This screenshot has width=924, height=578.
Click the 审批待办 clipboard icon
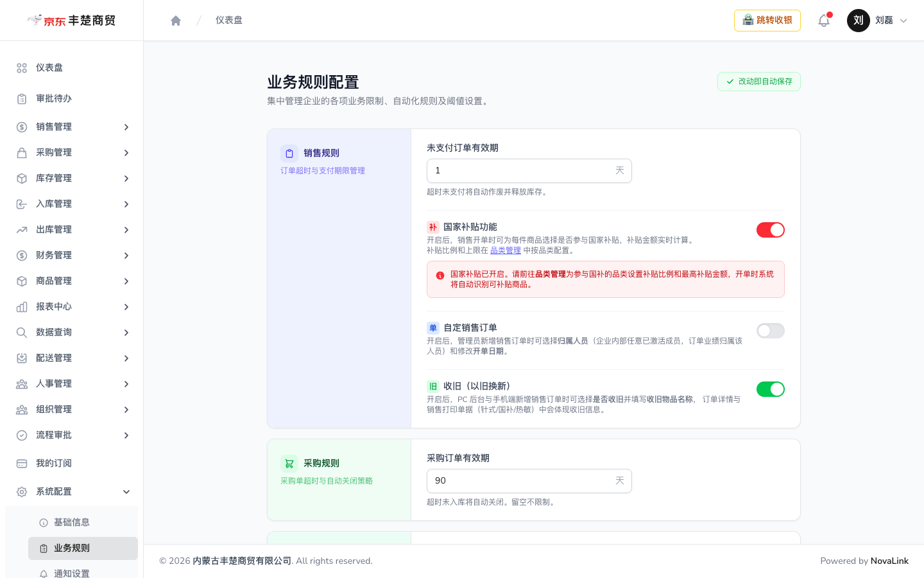22,99
